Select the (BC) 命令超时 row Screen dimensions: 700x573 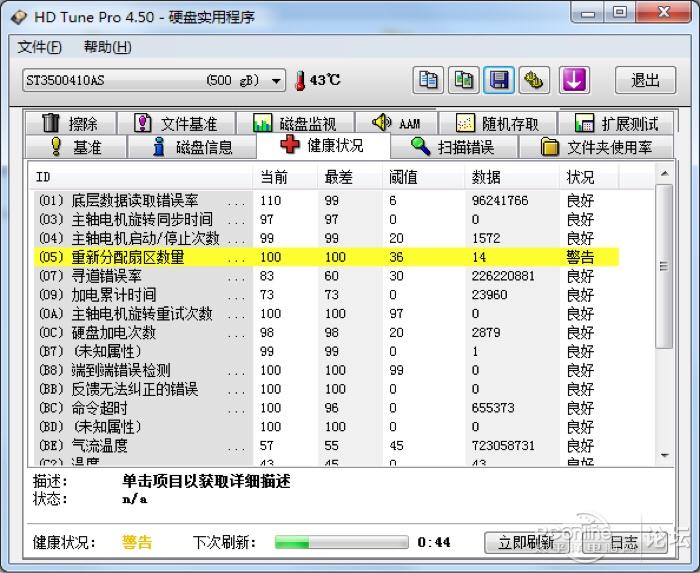coord(327,408)
